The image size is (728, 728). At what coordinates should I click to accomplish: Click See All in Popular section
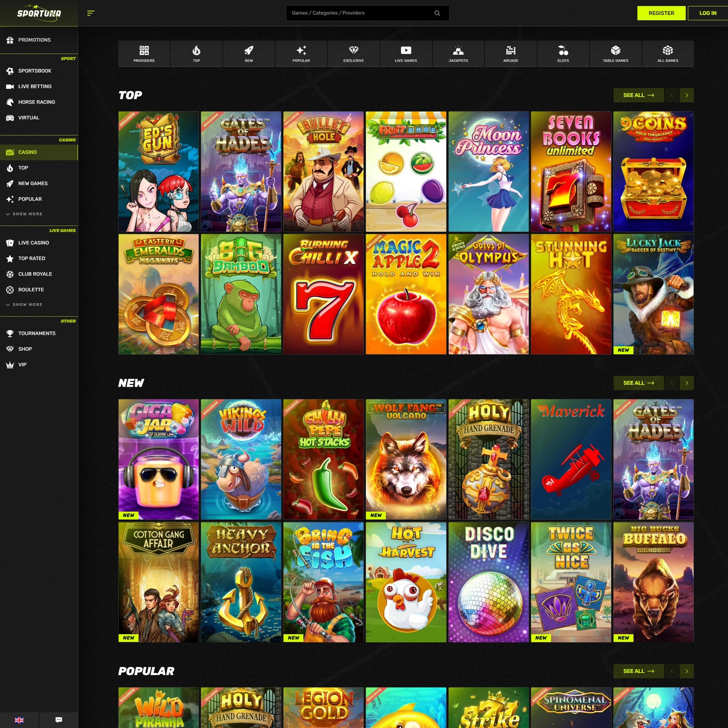pyautogui.click(x=638, y=671)
